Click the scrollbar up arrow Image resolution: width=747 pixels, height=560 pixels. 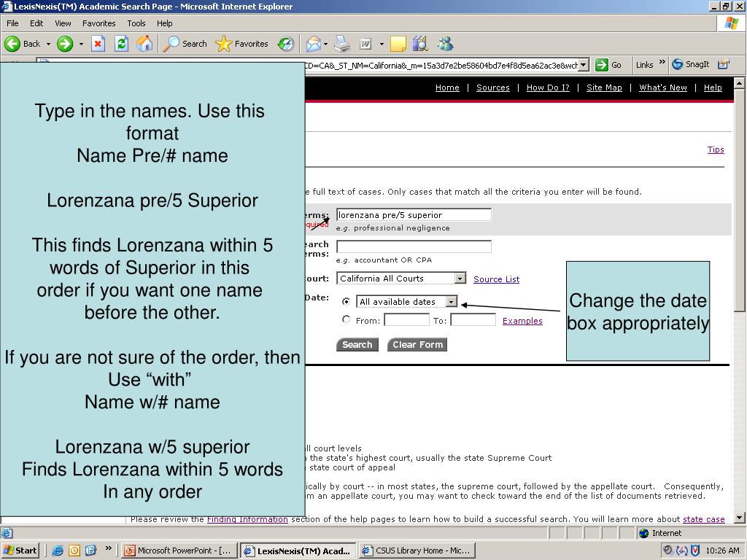tap(740, 83)
